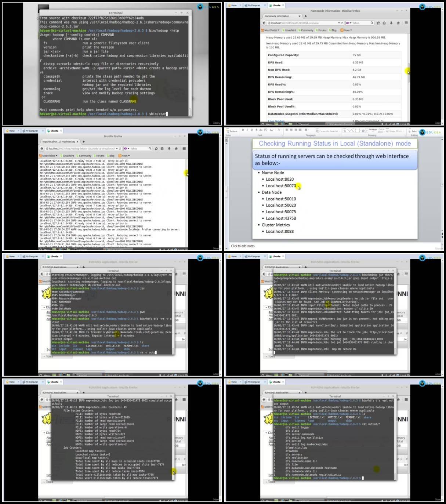Open Most Visited dropdown in al-machine.log window

pyautogui.click(x=49, y=156)
